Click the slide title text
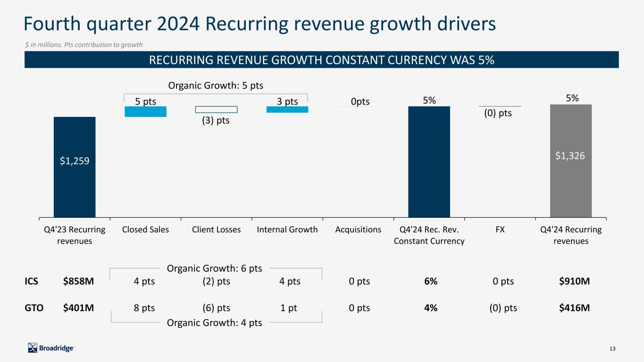Image resolution: width=644 pixels, height=362 pixels. point(260,24)
